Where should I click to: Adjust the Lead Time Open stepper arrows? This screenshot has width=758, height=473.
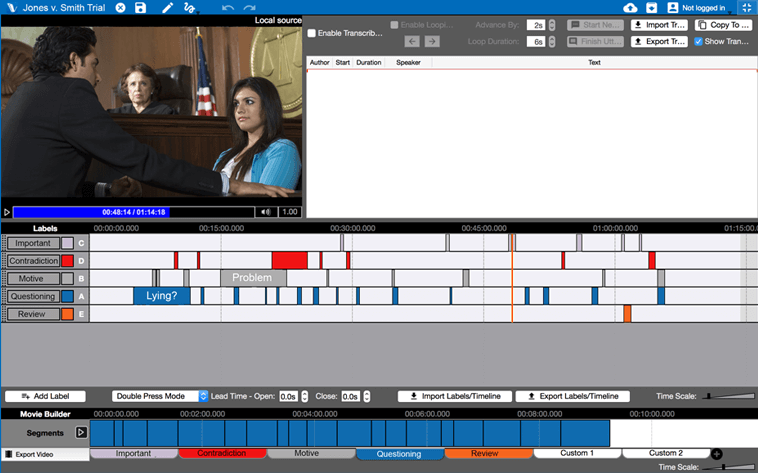pos(305,396)
